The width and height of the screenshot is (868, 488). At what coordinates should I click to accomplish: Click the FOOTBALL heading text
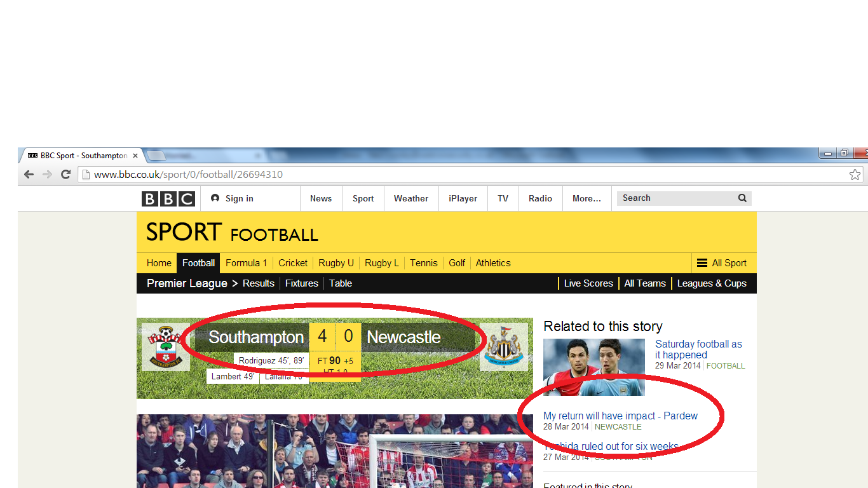(275, 234)
